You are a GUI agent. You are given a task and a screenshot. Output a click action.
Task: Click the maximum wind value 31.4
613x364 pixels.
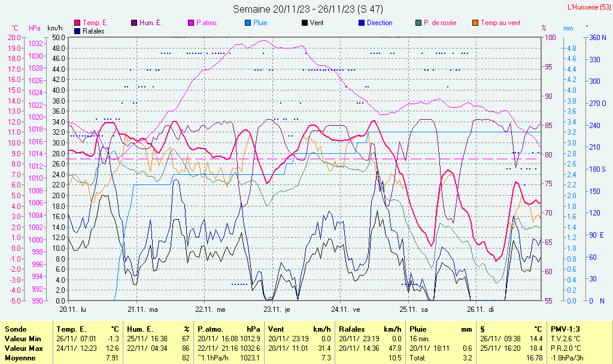[x=325, y=348]
